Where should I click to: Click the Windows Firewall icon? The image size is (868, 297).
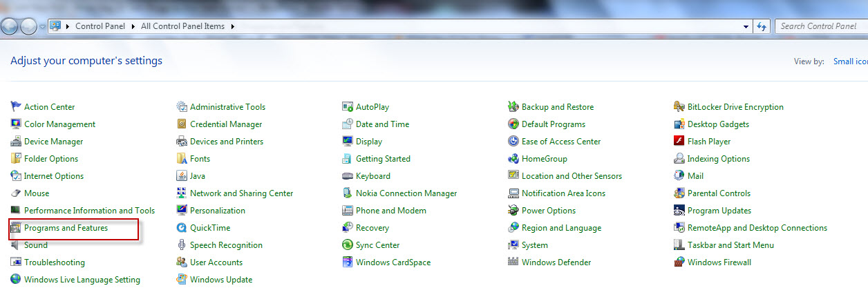pos(679,262)
